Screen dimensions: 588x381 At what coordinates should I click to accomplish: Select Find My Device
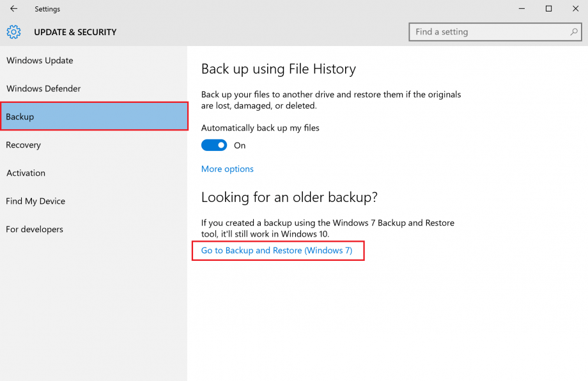click(x=36, y=201)
